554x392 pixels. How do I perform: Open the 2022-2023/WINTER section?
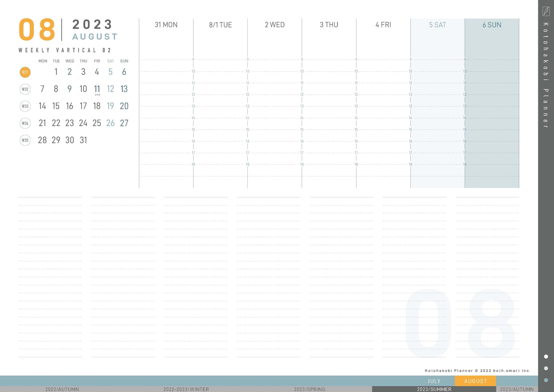186,389
